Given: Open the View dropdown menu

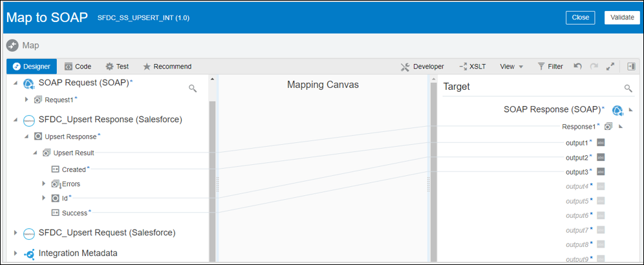Looking at the screenshot, I should click(511, 67).
